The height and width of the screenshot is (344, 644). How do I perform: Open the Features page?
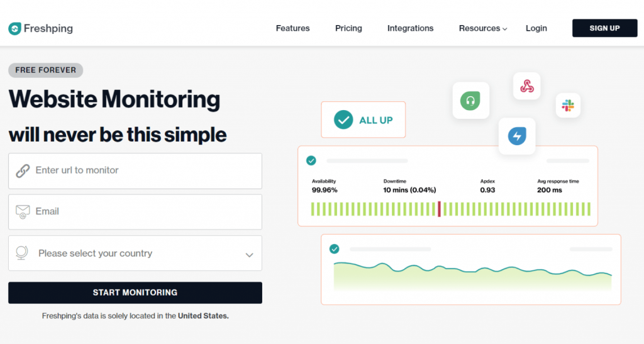pyautogui.click(x=292, y=28)
